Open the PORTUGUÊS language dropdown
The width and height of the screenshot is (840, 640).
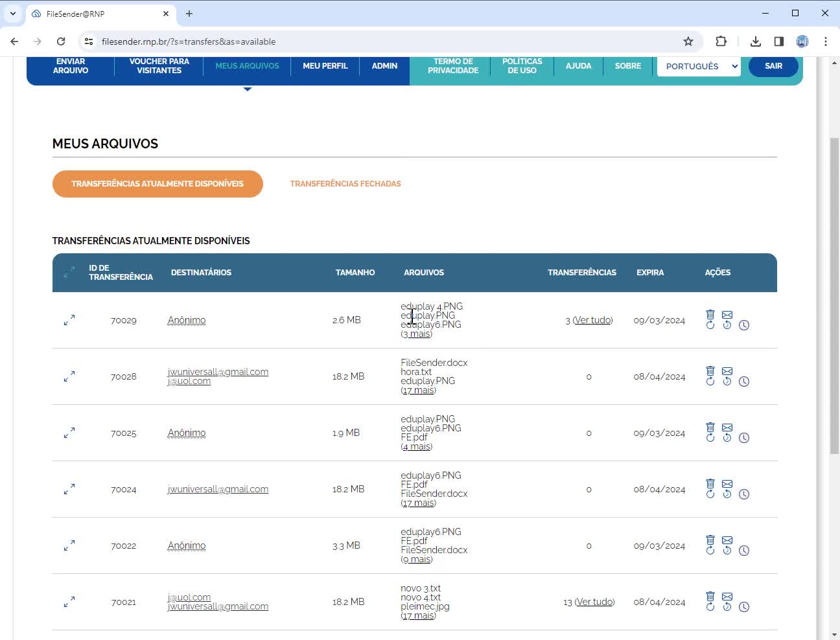pyautogui.click(x=699, y=66)
